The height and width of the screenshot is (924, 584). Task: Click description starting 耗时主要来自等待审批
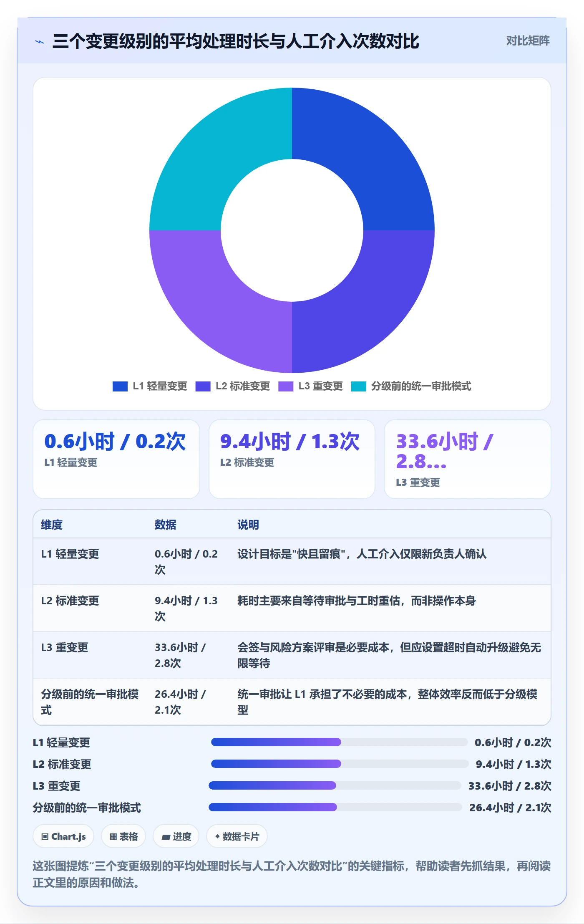(357, 601)
